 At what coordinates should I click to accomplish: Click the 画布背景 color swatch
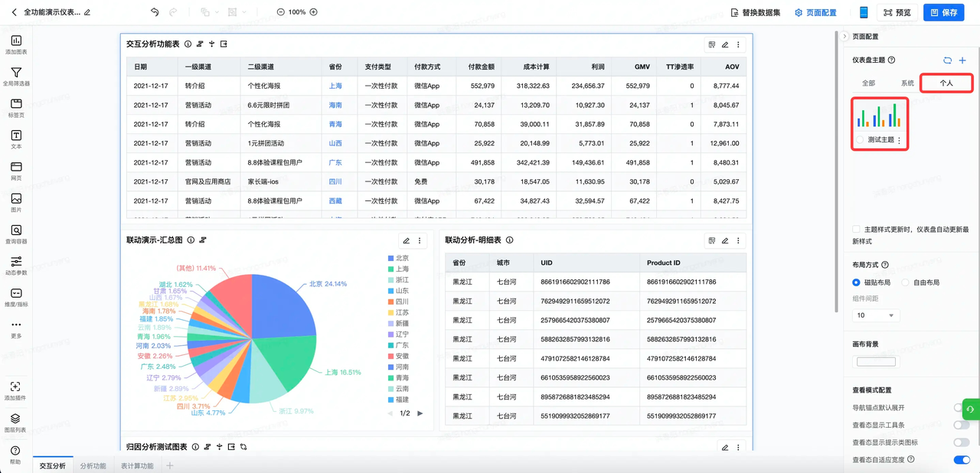[x=876, y=362]
